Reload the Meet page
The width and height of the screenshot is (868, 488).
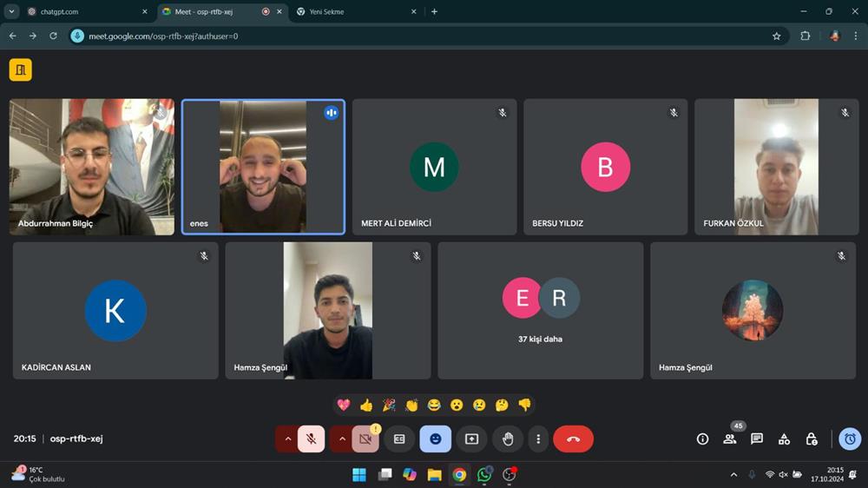pyautogui.click(x=53, y=36)
